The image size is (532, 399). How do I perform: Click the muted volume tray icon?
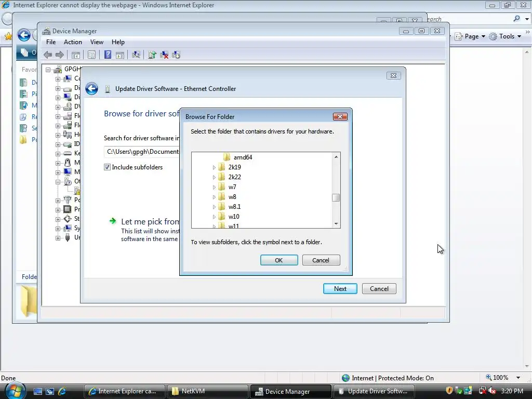click(x=492, y=391)
